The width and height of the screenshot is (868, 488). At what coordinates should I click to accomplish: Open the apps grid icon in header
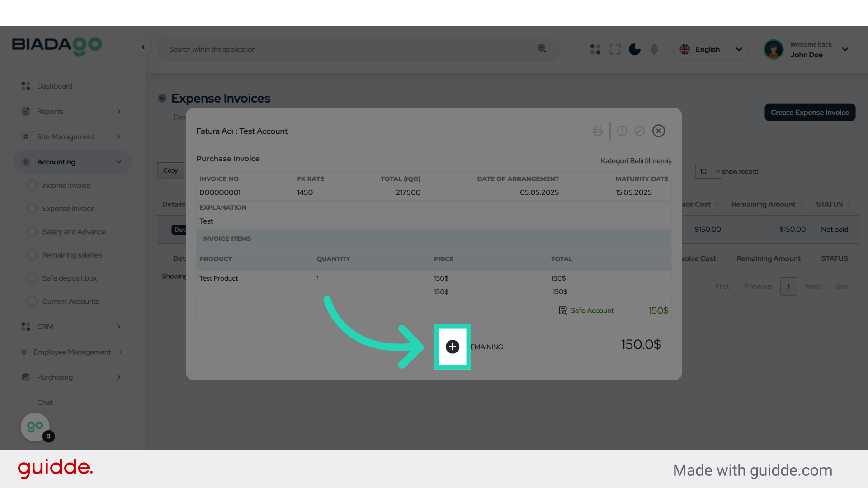pyautogui.click(x=595, y=49)
